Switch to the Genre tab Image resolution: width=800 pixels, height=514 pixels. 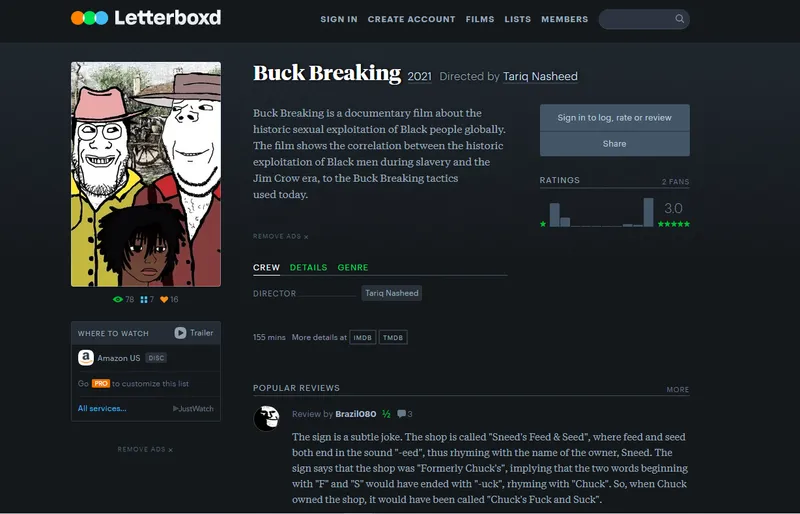tap(353, 268)
